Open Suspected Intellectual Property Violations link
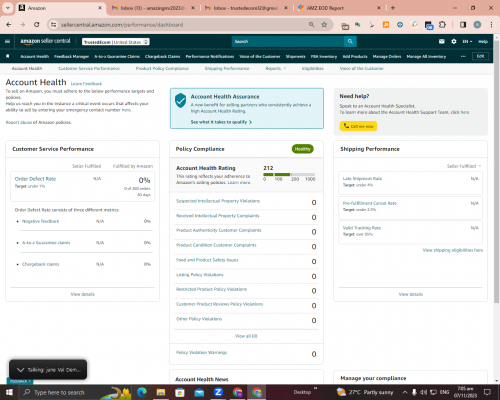500x400 pixels. 218,201
